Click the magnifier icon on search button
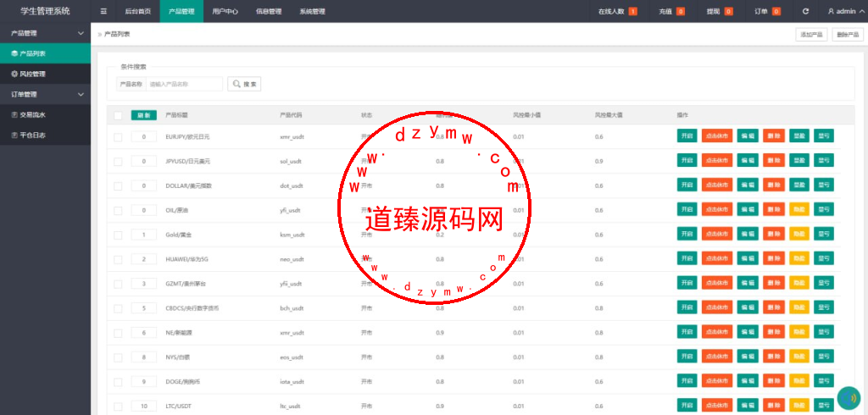This screenshot has width=868, height=415. pyautogui.click(x=236, y=84)
